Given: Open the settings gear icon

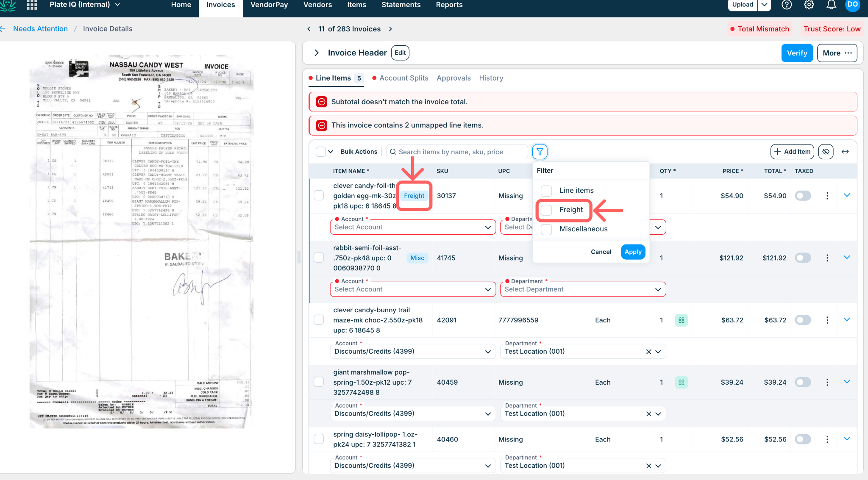Looking at the screenshot, I should coord(809,5).
